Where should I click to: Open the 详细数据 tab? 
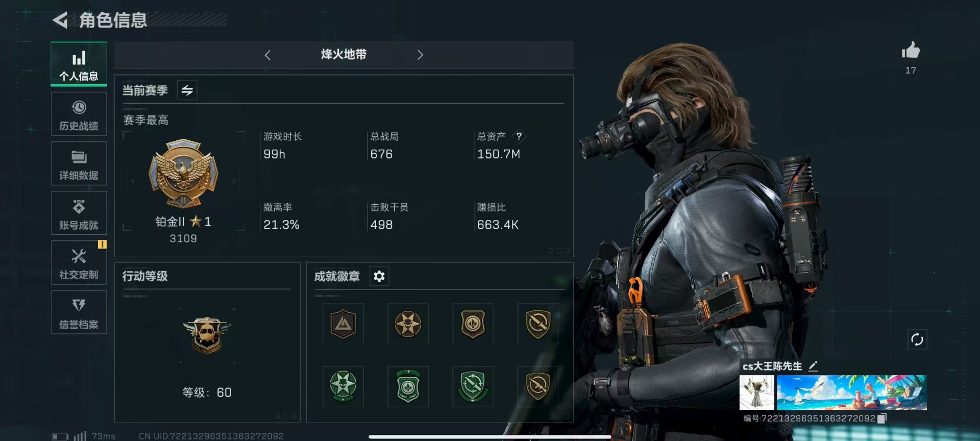79,164
